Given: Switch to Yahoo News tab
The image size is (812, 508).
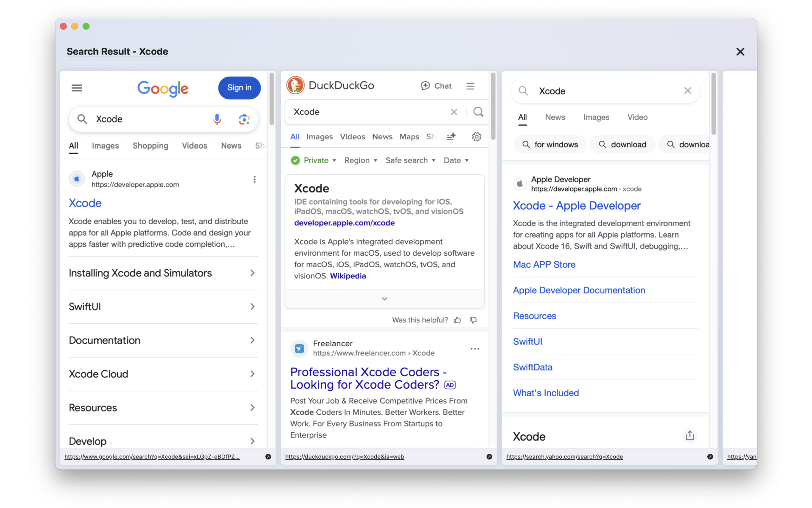Looking at the screenshot, I should coord(555,117).
